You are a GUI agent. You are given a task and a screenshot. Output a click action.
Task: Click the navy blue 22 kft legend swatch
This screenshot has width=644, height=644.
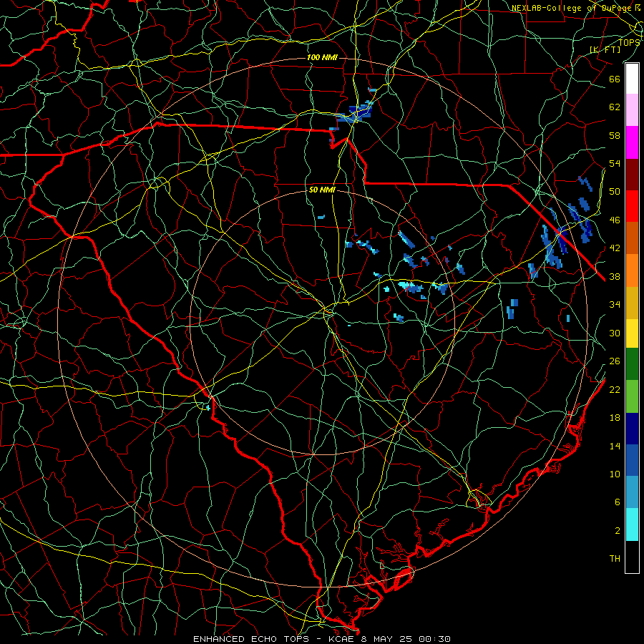632,429
